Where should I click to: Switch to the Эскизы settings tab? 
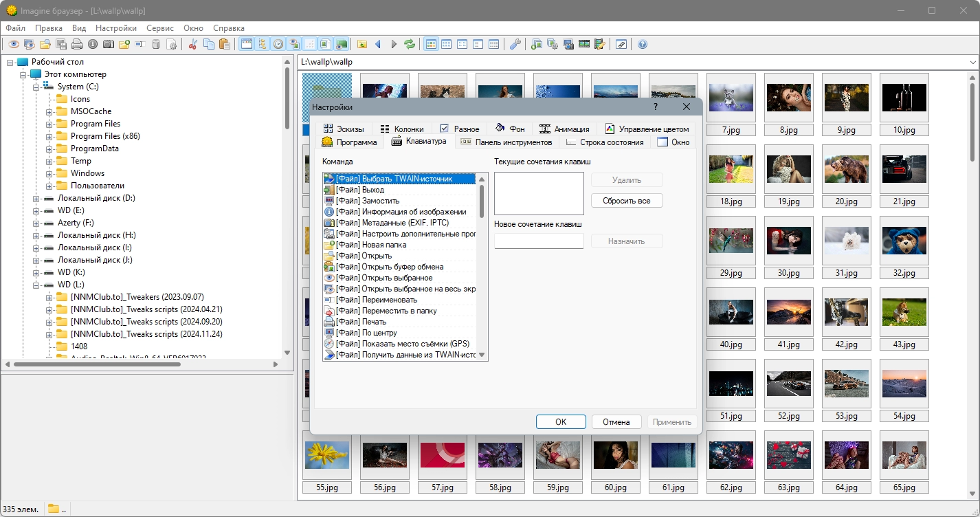coord(344,129)
